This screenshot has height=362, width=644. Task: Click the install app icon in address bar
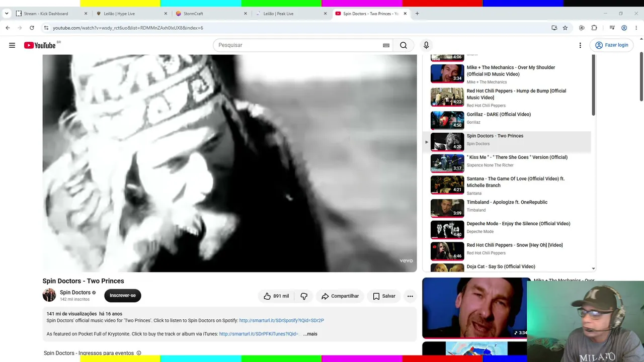pyautogui.click(x=554, y=28)
